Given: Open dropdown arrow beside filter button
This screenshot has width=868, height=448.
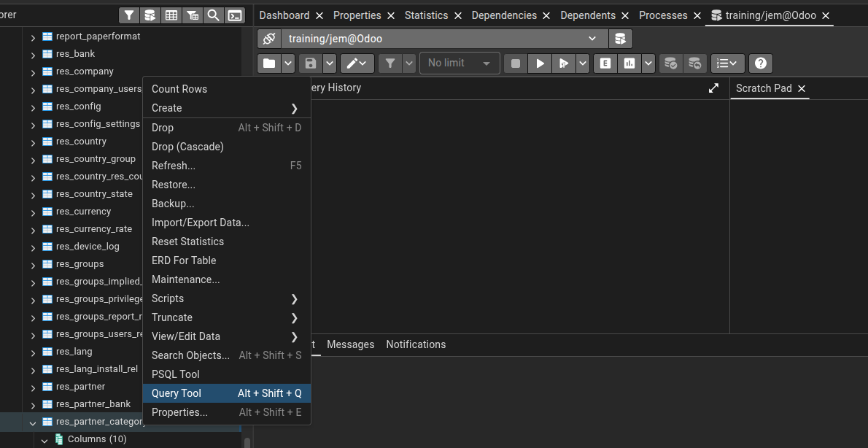Looking at the screenshot, I should [409, 63].
